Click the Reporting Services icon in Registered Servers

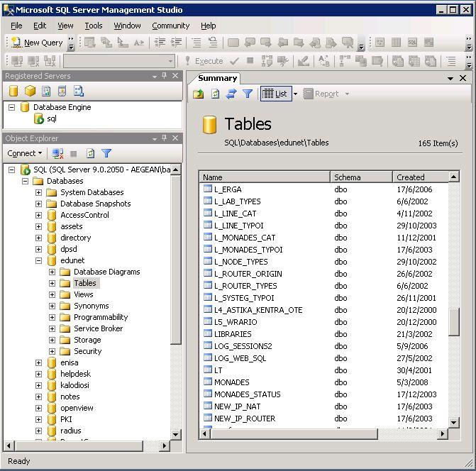46,91
